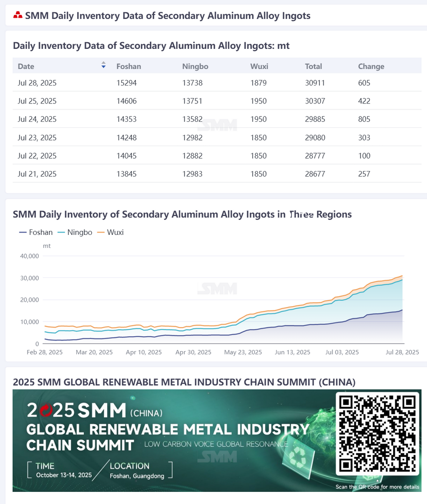This screenshot has height=504, width=427.
Task: Click the SMM Daily Inventory Data page title
Action: [x=168, y=16]
